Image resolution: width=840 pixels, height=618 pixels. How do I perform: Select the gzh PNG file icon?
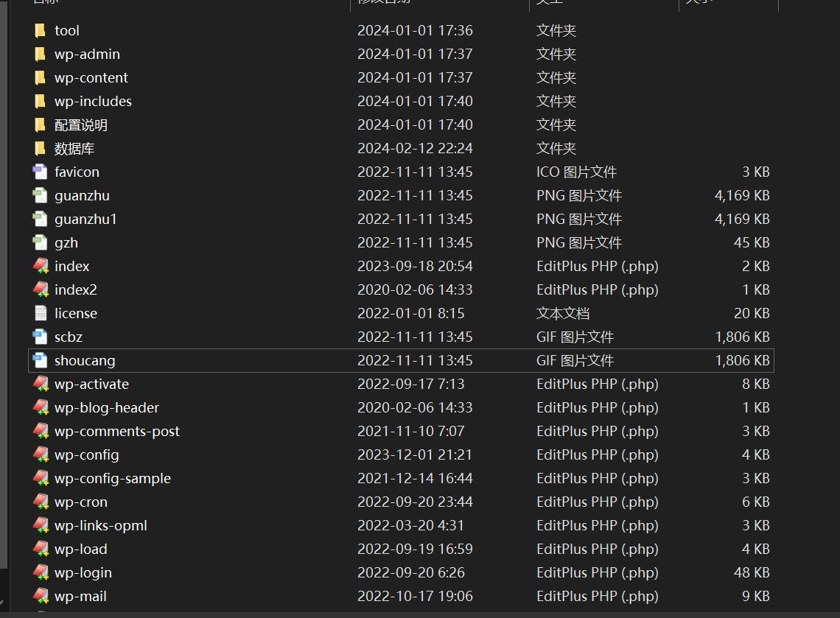point(40,242)
